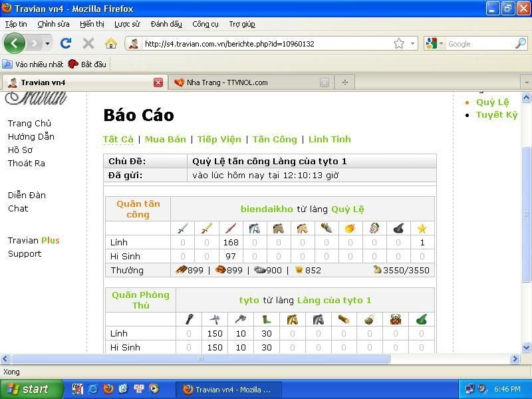Open the Công cụ menu
The height and width of the screenshot is (399, 532).
pyautogui.click(x=205, y=24)
